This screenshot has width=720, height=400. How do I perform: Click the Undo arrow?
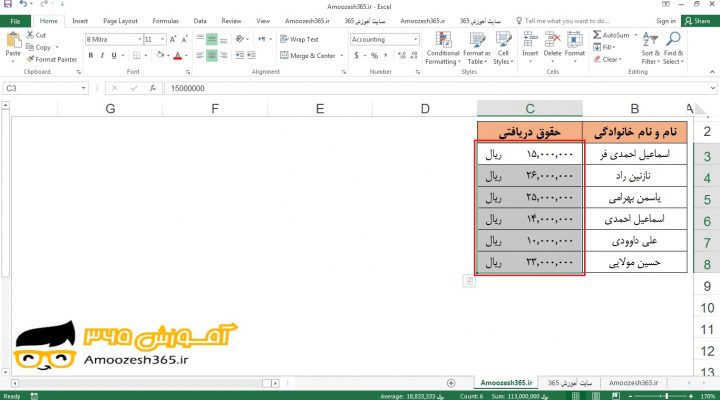click(x=23, y=4)
